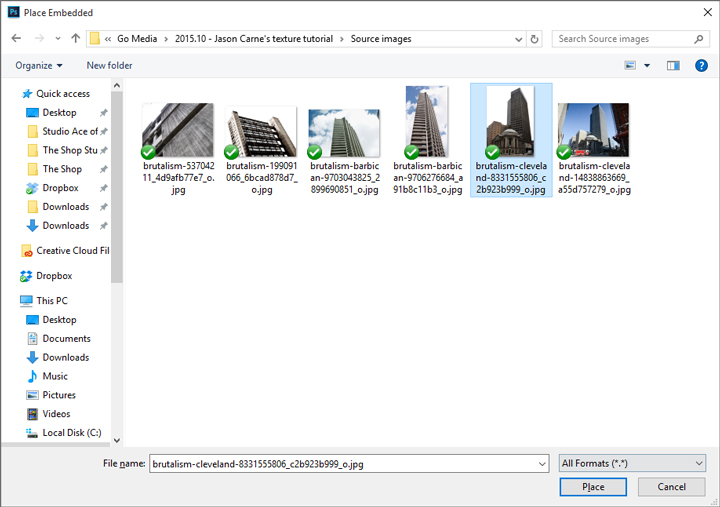
Task: Open the Organize menu
Action: pyautogui.click(x=39, y=66)
